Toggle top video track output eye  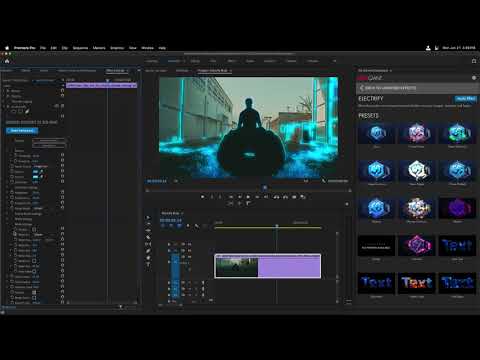coord(189,244)
